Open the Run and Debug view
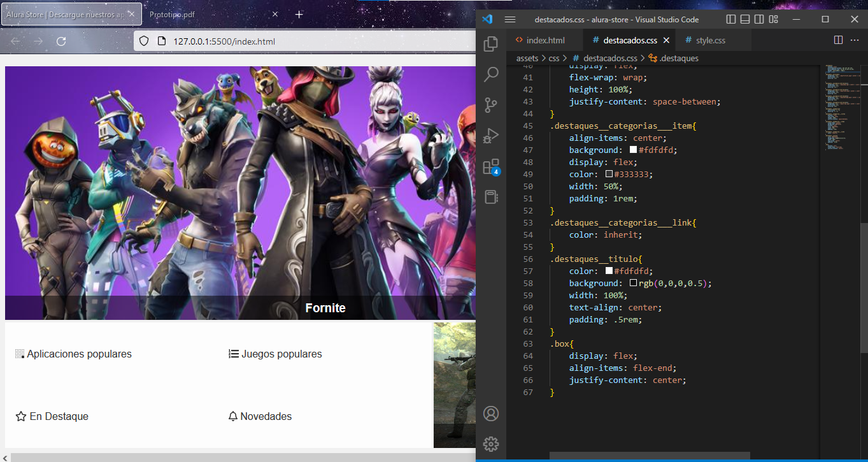This screenshot has height=462, width=868. pos(491,135)
